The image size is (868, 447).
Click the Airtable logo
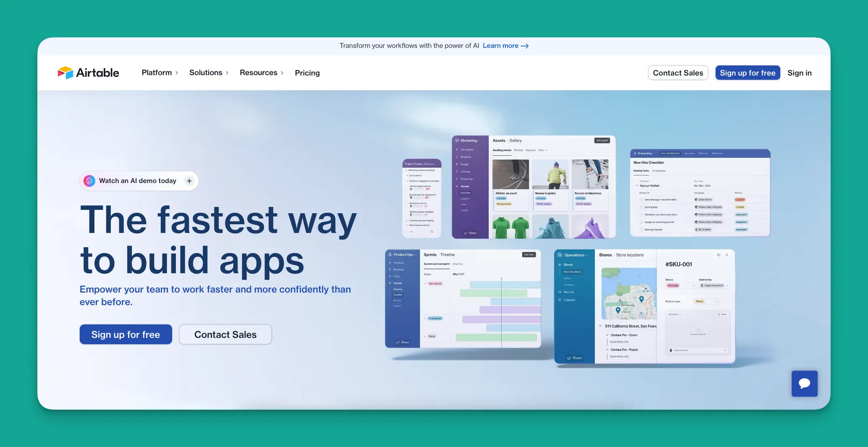89,73
